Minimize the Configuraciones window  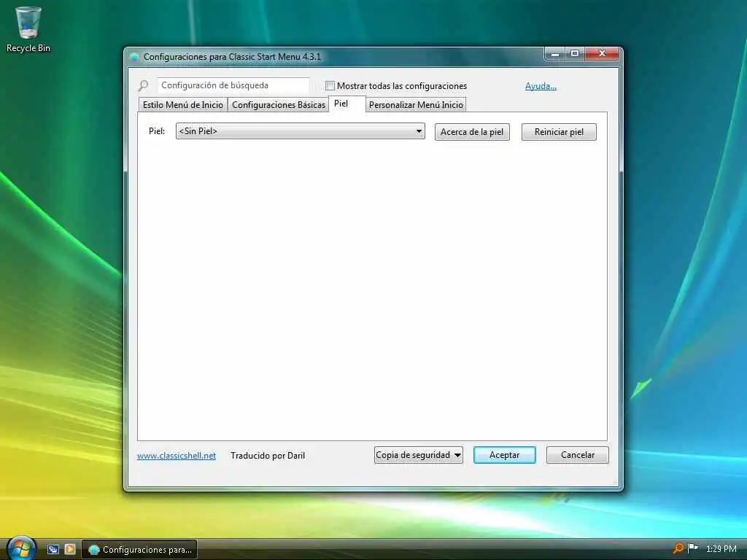click(554, 54)
